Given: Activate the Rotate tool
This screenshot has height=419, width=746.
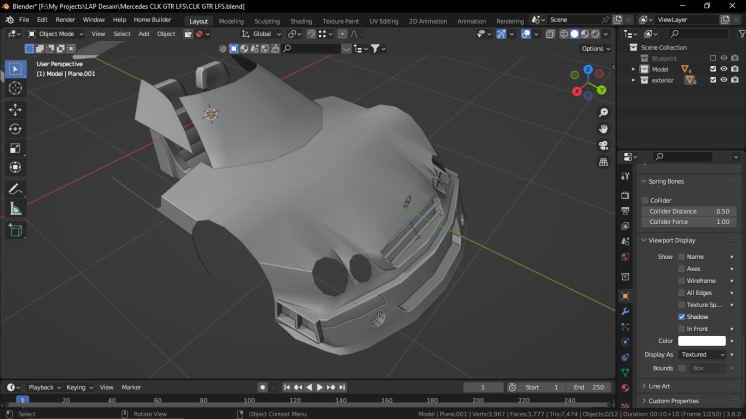Looking at the screenshot, I should 15,129.
